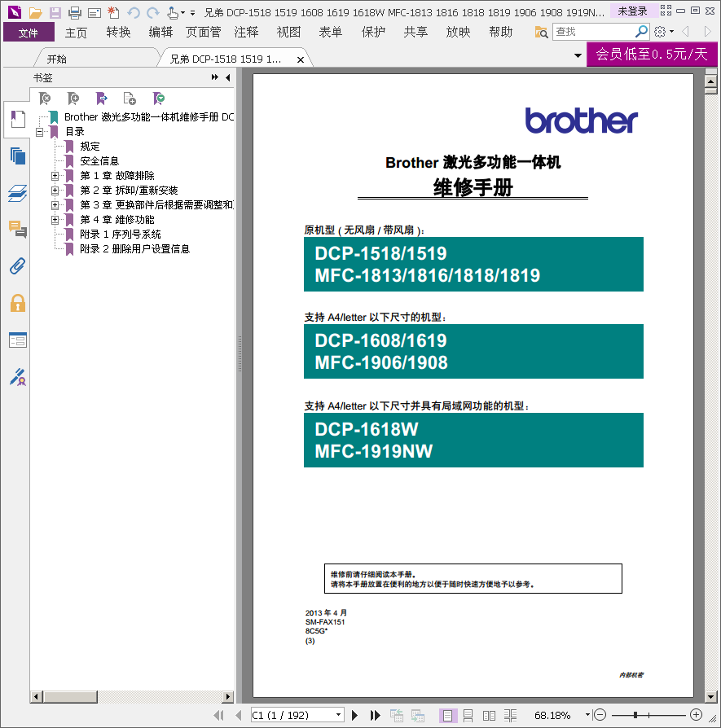Open the zoom percentage dropdown
Image resolution: width=721 pixels, height=728 pixels.
(587, 715)
